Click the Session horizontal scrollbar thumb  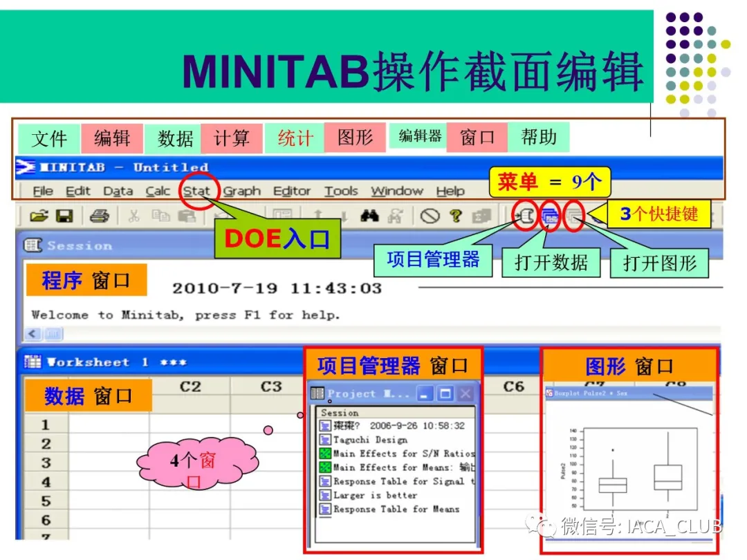53,334
